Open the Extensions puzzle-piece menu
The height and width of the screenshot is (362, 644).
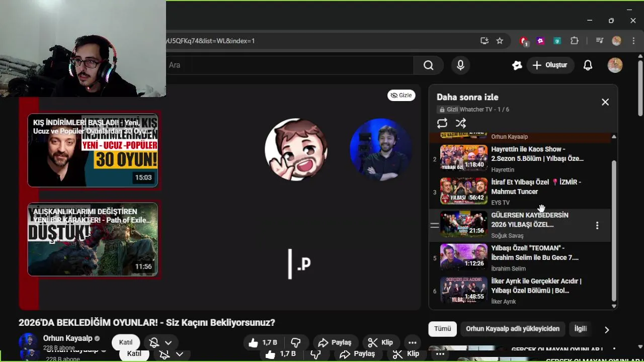(x=575, y=41)
